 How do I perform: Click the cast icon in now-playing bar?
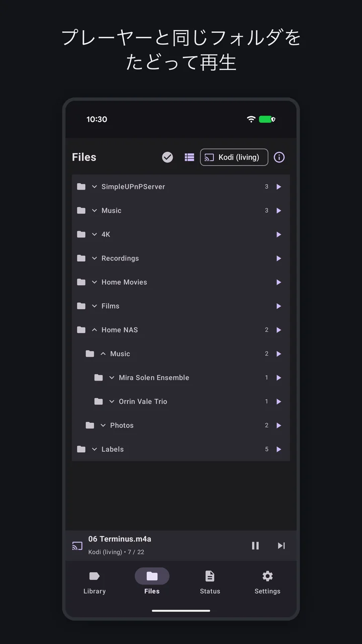[x=77, y=546]
